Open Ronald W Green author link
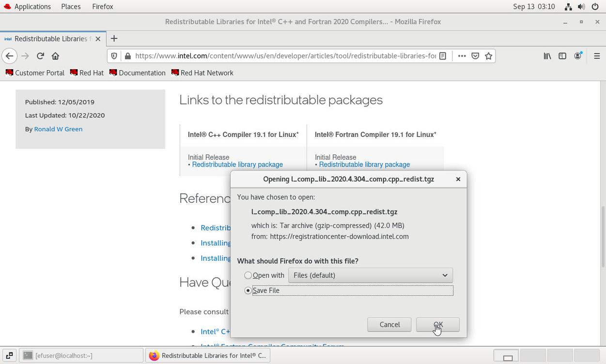This screenshot has width=606, height=364. [58, 129]
